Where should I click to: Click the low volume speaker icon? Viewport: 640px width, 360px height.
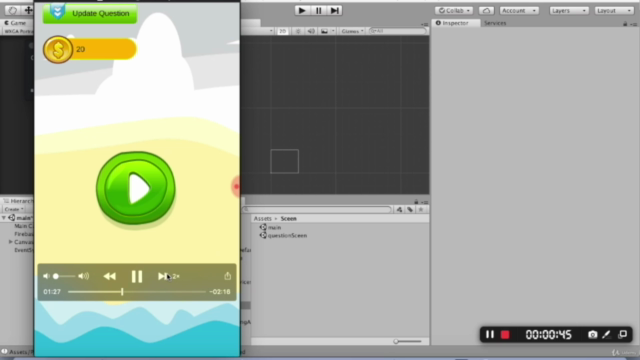point(46,276)
